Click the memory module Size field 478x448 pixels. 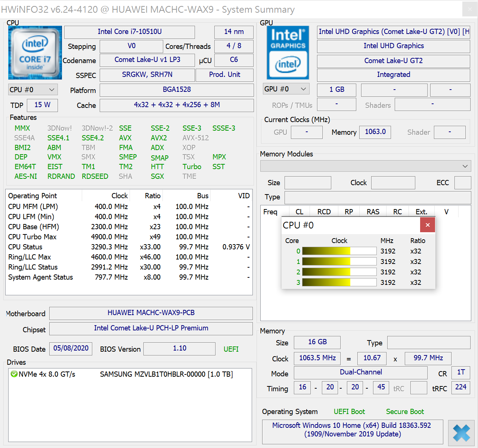(x=308, y=183)
